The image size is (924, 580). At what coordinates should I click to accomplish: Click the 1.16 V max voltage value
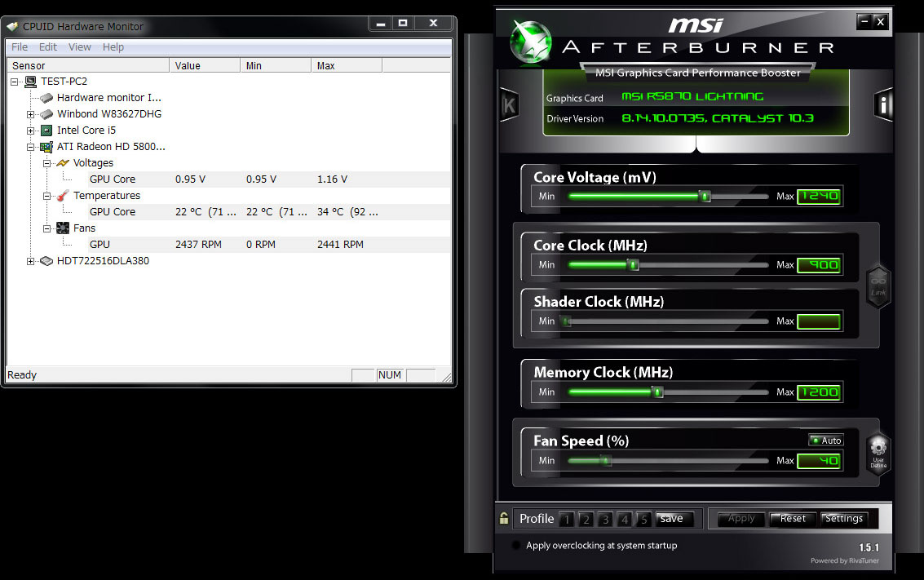tap(333, 179)
